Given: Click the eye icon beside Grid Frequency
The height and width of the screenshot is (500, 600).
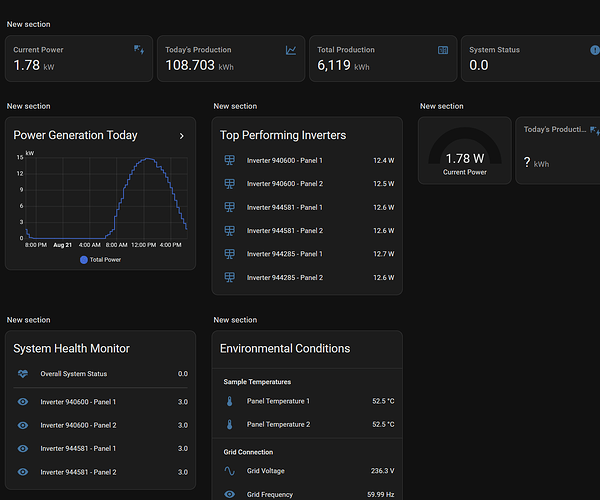Looking at the screenshot, I should [229, 494].
